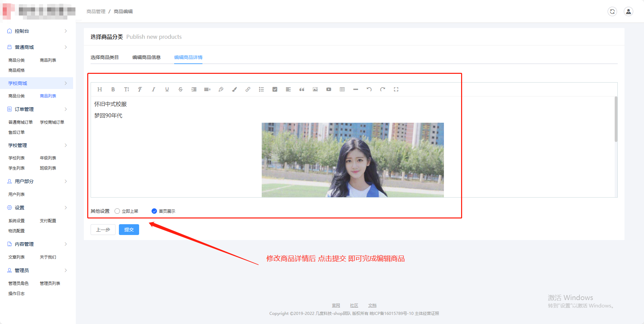Select the 立即上架 radio option
Viewport: 644px width, 324px height.
117,211
